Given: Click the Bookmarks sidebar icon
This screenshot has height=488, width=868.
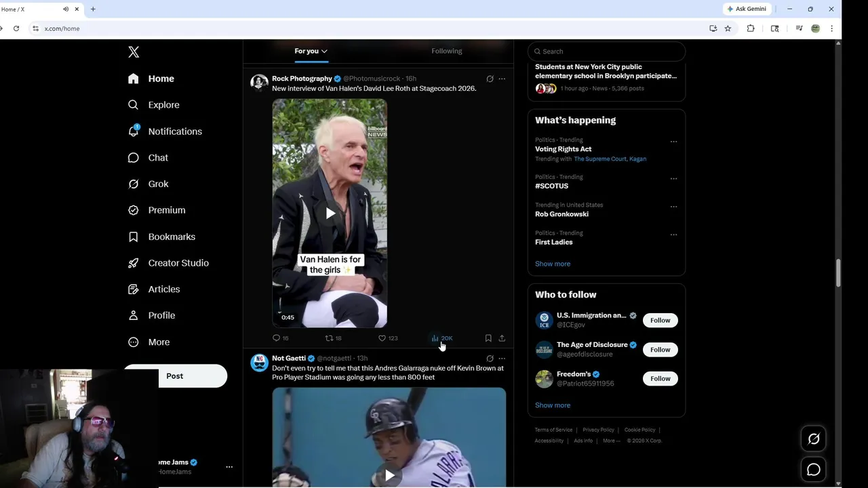Looking at the screenshot, I should (134, 237).
